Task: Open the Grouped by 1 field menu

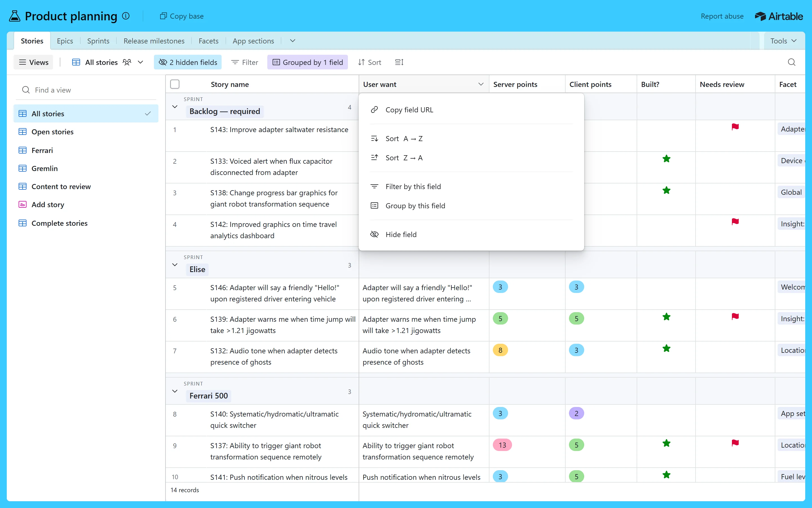Action: (x=308, y=62)
